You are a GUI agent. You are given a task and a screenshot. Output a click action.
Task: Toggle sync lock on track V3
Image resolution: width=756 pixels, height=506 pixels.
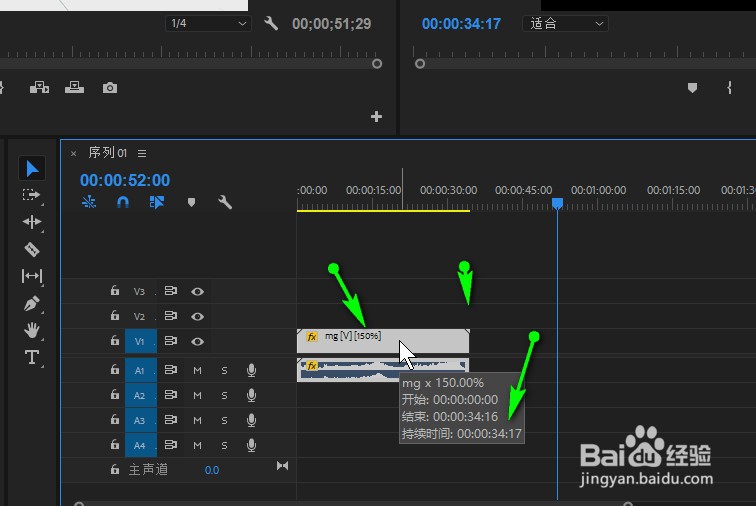click(171, 291)
